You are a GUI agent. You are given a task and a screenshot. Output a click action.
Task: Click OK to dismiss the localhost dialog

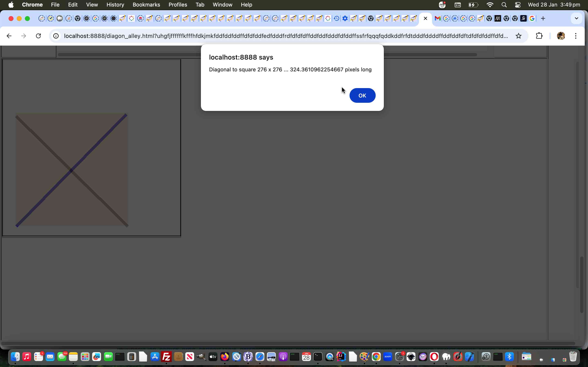[362, 95]
